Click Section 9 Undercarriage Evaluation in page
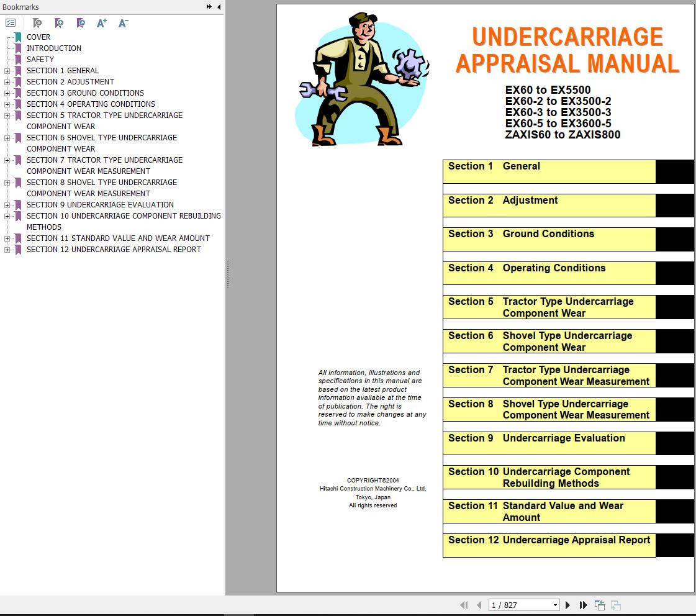696x616 pixels. click(x=549, y=443)
